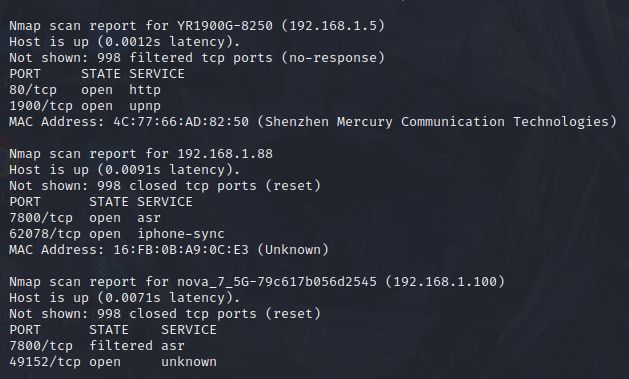The height and width of the screenshot is (379, 629).
Task: Click the 49152/tcp port entry
Action: point(45,362)
